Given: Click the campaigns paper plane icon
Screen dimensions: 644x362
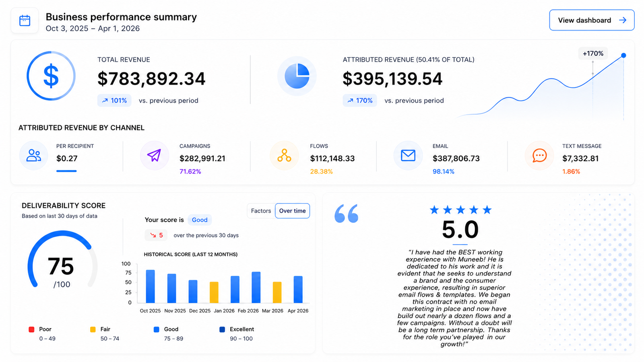Looking at the screenshot, I should (x=154, y=155).
